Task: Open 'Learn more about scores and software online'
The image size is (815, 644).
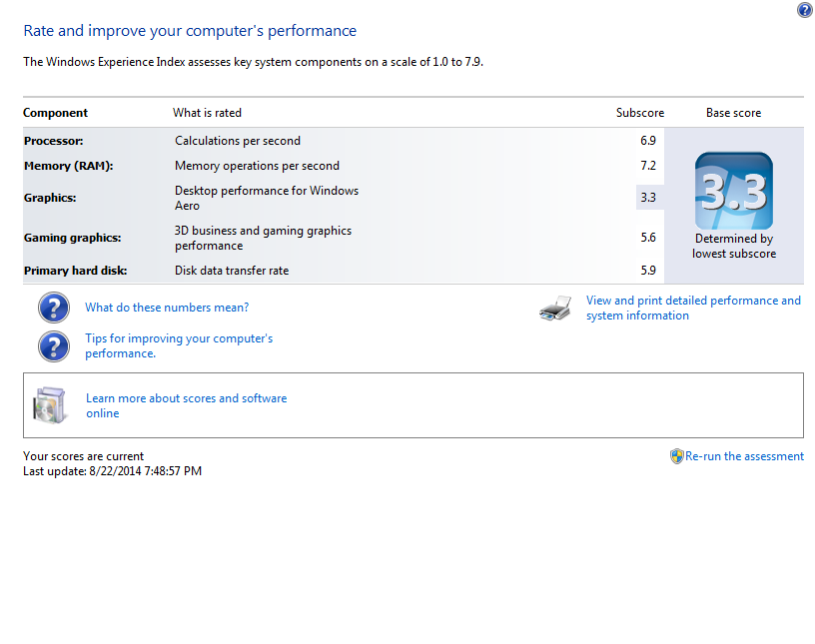Action: [186, 406]
